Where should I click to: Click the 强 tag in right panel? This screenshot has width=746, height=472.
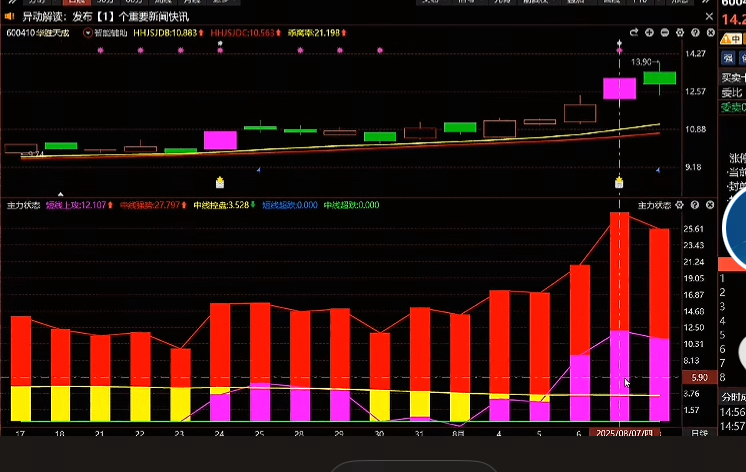(x=728, y=59)
